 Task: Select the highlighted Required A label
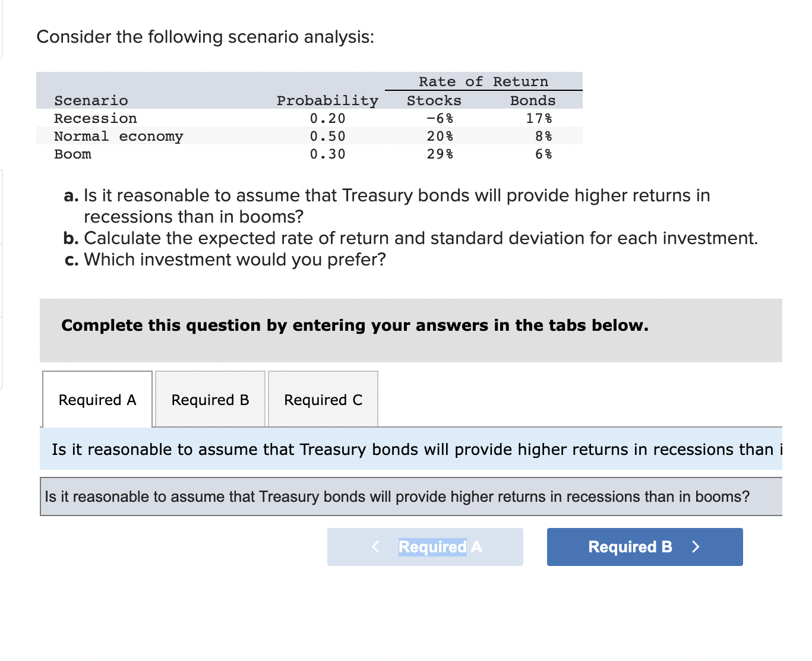click(x=439, y=546)
